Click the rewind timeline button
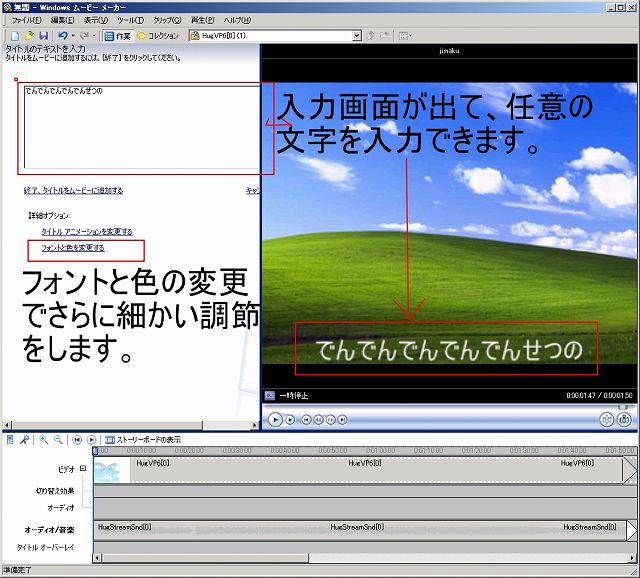The image size is (640, 578). [x=77, y=440]
